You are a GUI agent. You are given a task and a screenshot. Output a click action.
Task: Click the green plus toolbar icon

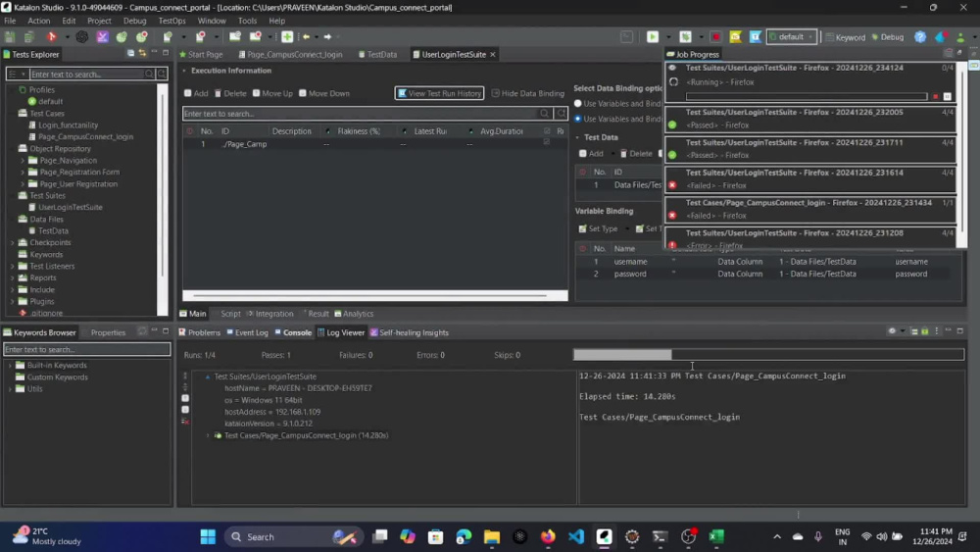287,37
